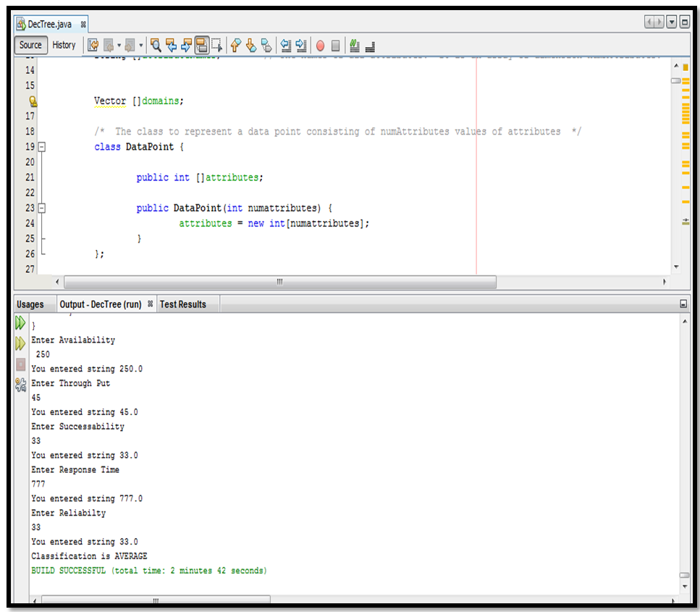
Task: Toggle Highlight Search button in toolbar
Action: 202,45
